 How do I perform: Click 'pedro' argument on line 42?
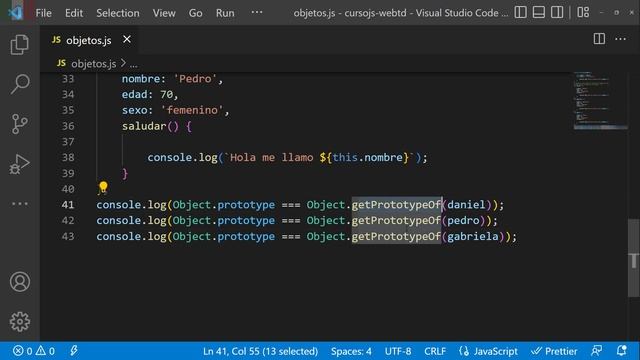point(463,220)
